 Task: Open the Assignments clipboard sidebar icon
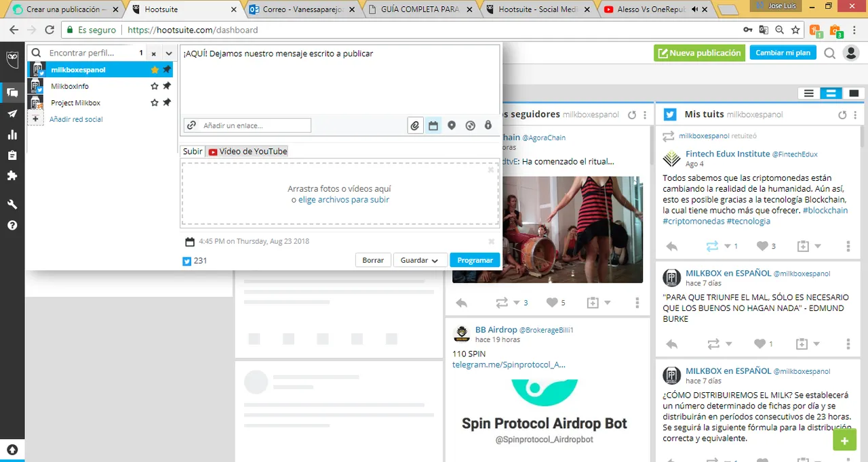[12, 155]
